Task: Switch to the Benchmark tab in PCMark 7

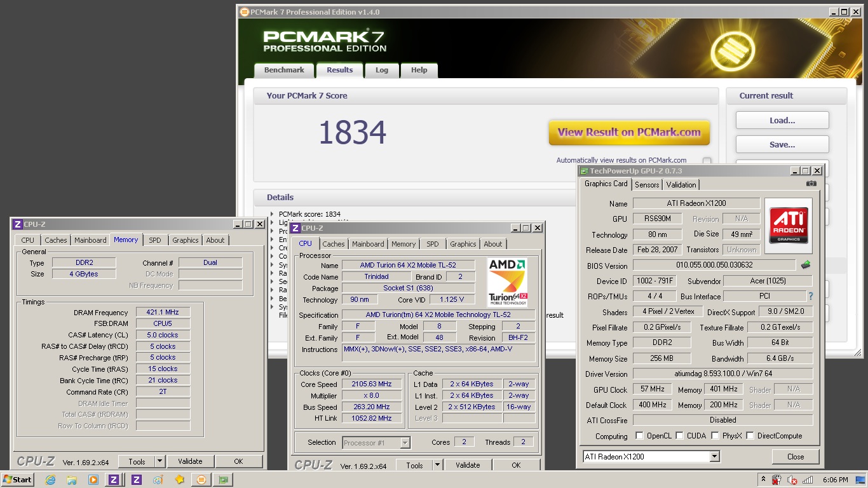Action: (x=284, y=70)
